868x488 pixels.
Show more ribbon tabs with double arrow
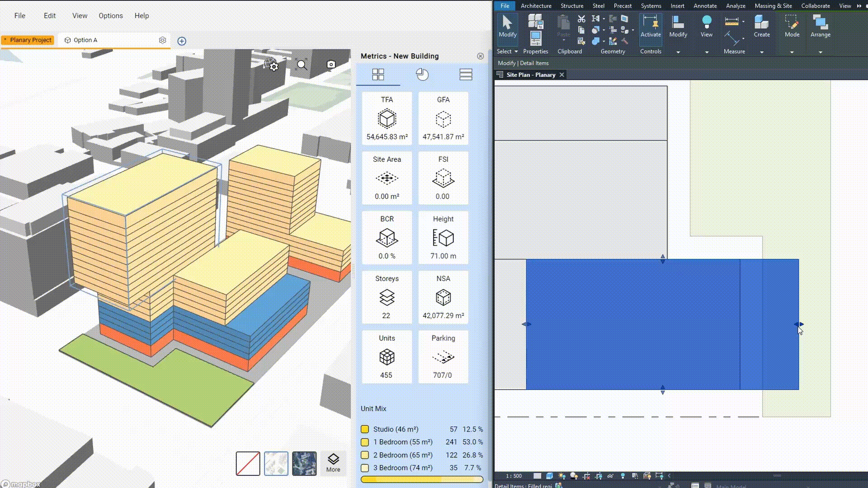tap(859, 6)
